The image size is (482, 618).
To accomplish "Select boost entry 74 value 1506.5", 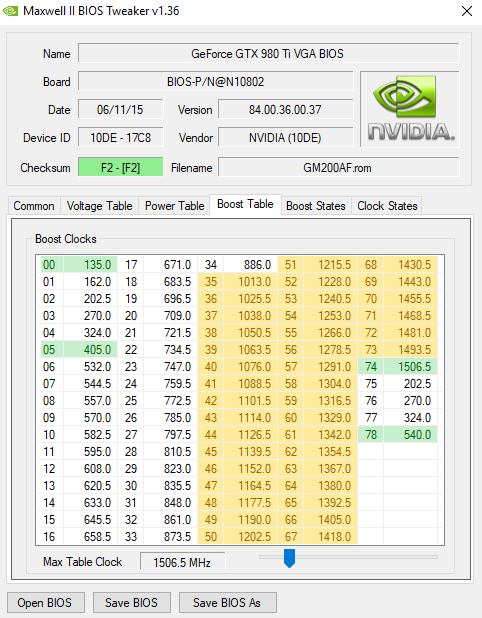I will tap(411, 367).
